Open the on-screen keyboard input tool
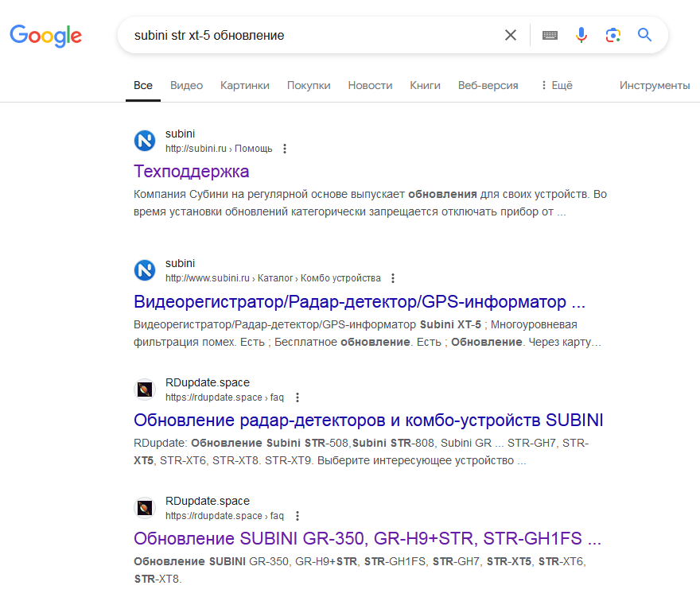 coord(550,35)
